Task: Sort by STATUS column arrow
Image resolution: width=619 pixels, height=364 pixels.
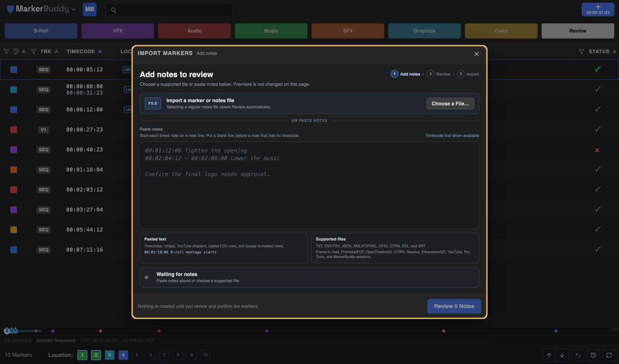Action: click(615, 51)
